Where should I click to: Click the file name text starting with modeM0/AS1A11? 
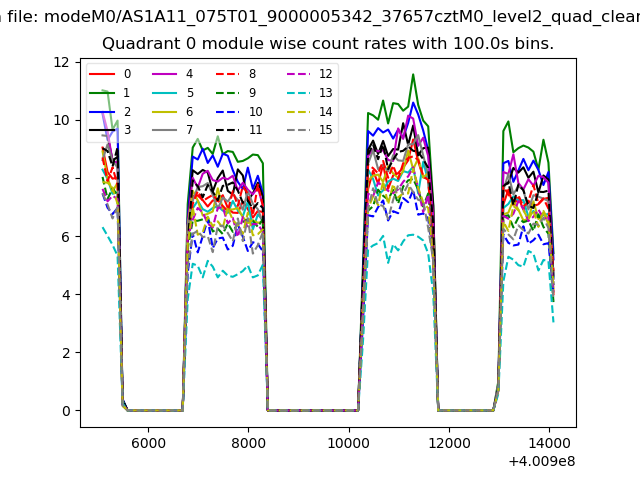[342, 17]
